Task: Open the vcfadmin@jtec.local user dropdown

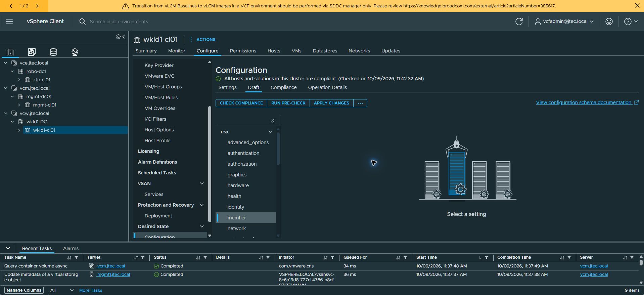Action: pyautogui.click(x=564, y=22)
